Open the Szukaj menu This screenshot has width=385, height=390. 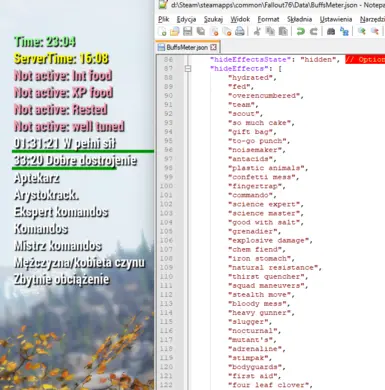point(213,19)
